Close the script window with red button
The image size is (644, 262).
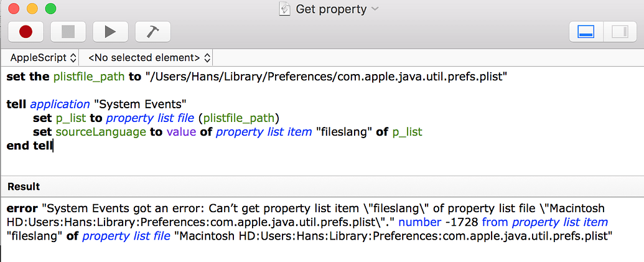click(13, 9)
